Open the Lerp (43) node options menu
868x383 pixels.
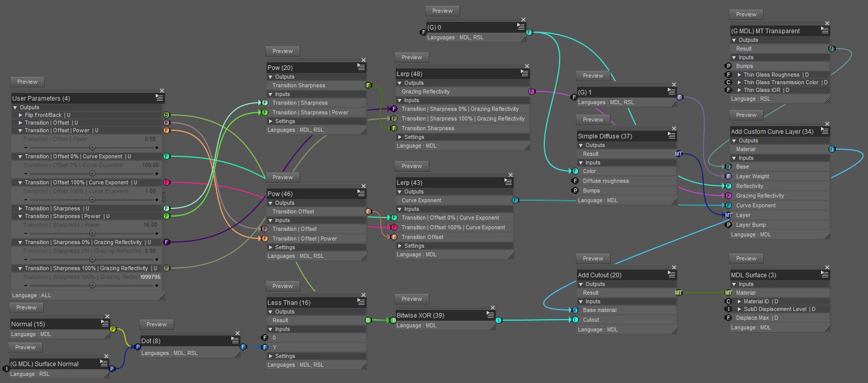pyautogui.click(x=508, y=181)
